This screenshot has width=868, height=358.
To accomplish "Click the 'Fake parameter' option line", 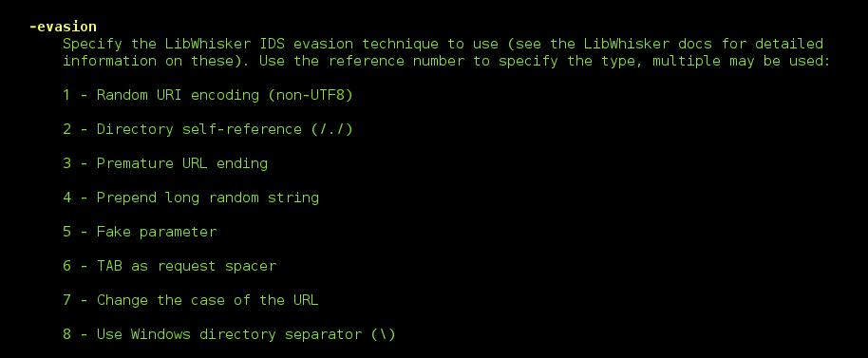I will [157, 232].
